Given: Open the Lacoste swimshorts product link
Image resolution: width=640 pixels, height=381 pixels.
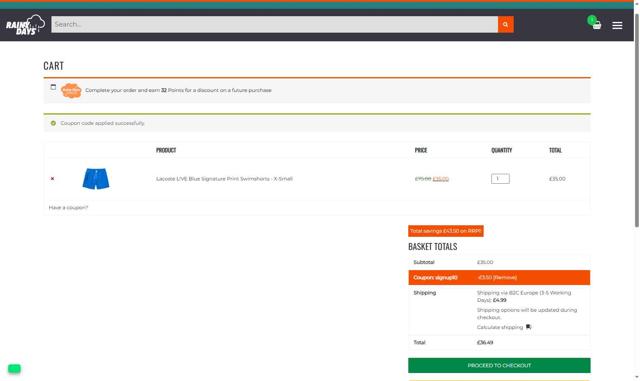Looking at the screenshot, I should coord(224,179).
